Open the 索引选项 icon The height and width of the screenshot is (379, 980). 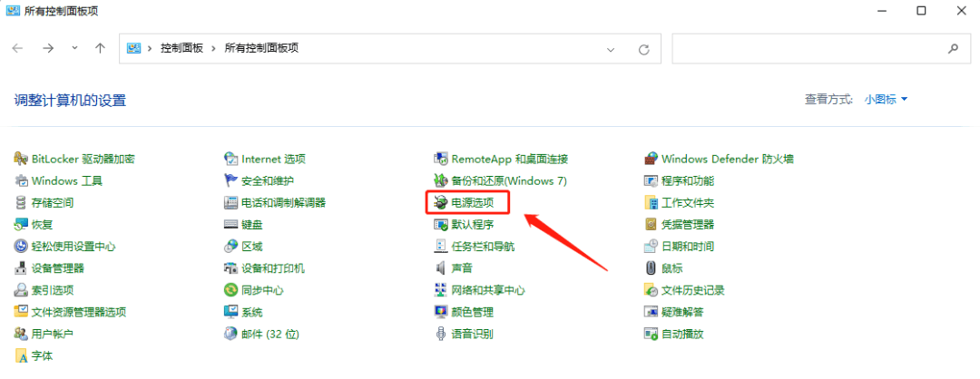(x=21, y=290)
